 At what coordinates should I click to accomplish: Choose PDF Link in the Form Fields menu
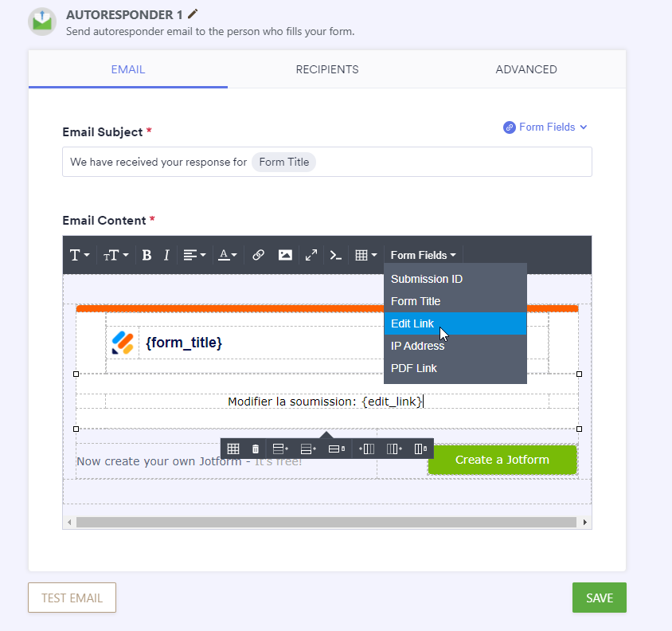(414, 368)
